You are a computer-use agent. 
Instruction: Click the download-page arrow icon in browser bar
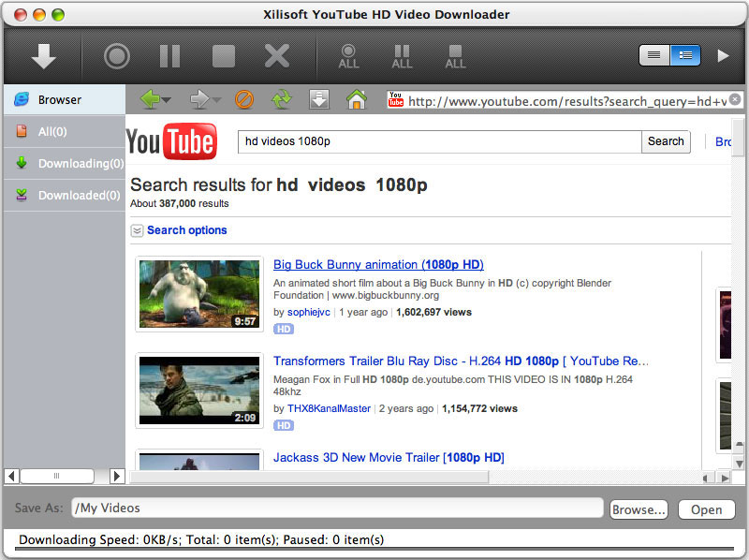tap(319, 99)
